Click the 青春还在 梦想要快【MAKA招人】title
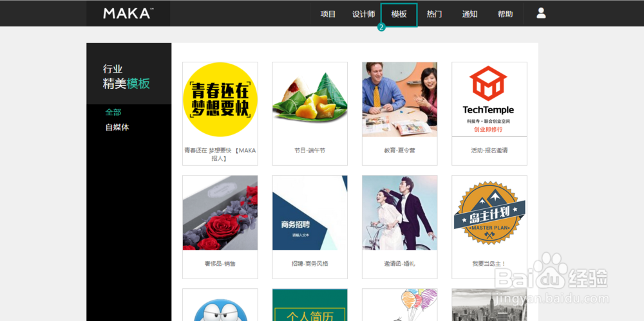 pyautogui.click(x=220, y=154)
